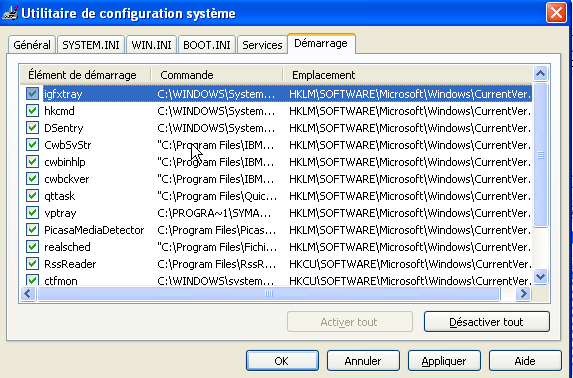Select the cwbckver entry name

click(67, 179)
